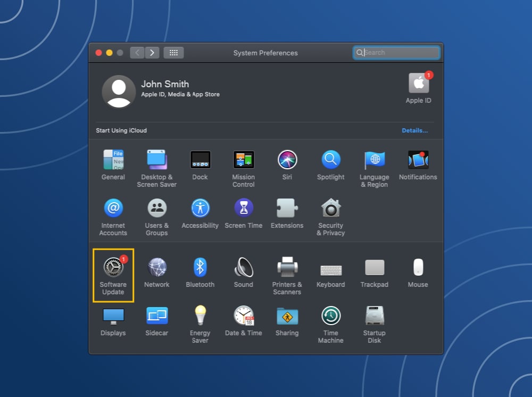Open Time Machine preferences
This screenshot has width=532, height=397.
coord(331,325)
